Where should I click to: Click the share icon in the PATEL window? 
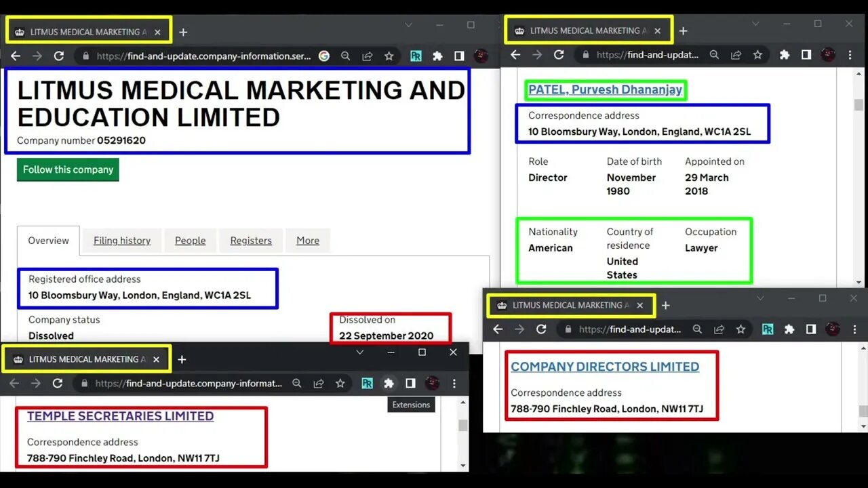point(736,55)
